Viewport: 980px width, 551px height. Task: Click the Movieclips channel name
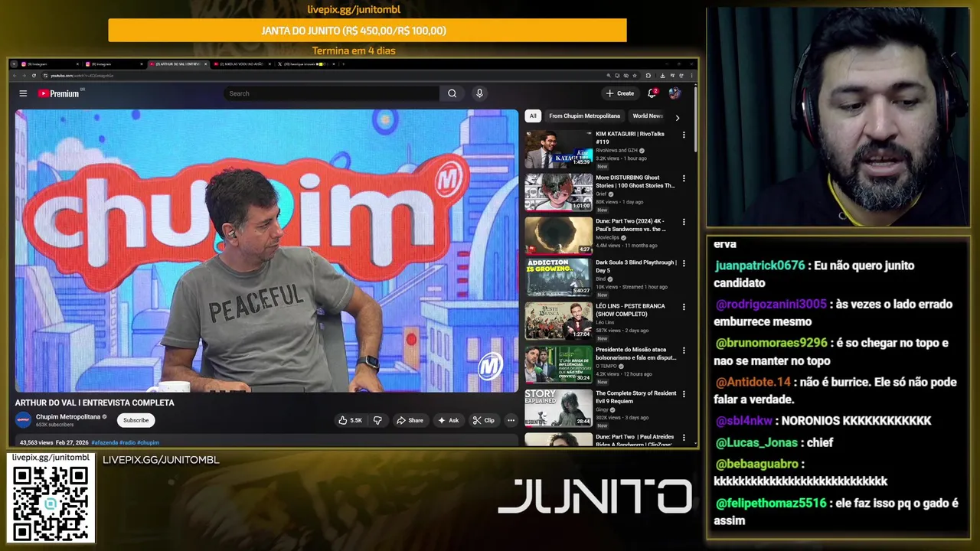(608, 238)
